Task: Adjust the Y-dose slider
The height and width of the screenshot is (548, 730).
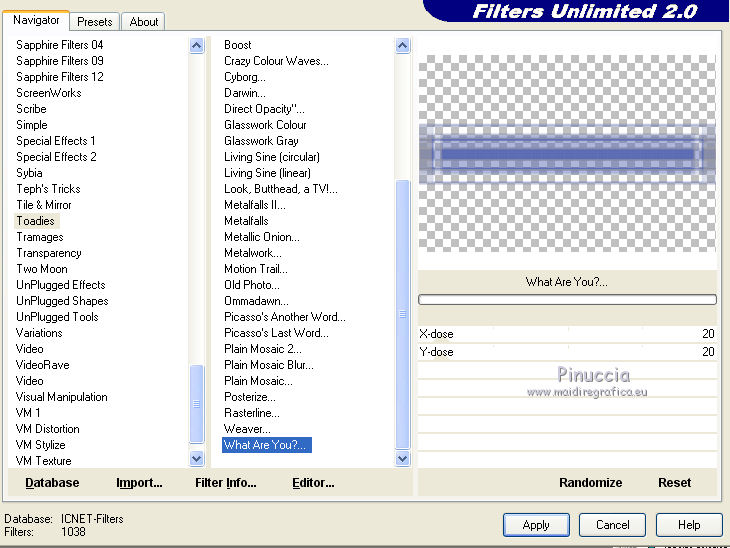Action: click(x=567, y=352)
